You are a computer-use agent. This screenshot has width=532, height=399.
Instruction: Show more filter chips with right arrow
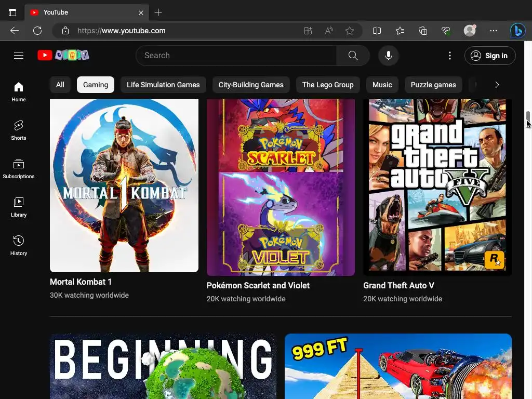[497, 85]
